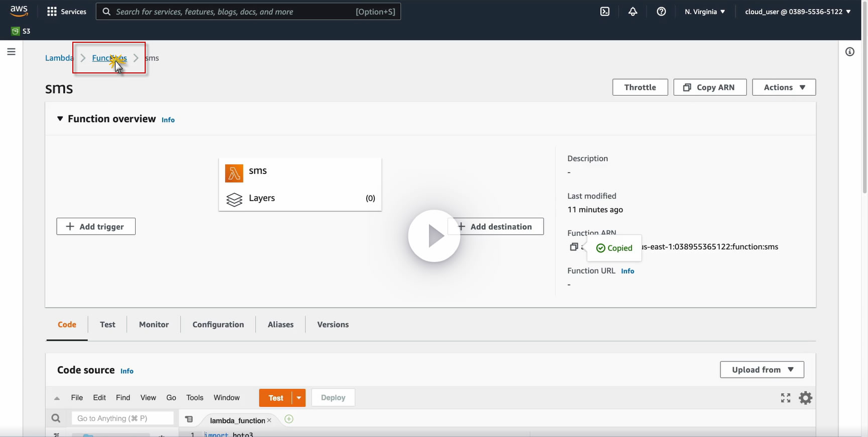The image size is (868, 437).
Task: Open code editor preferences gear
Action: click(x=806, y=398)
